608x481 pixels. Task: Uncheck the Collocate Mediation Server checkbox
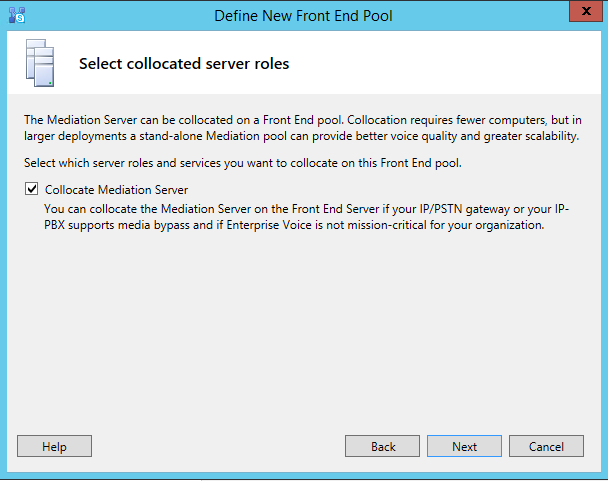[x=31, y=189]
